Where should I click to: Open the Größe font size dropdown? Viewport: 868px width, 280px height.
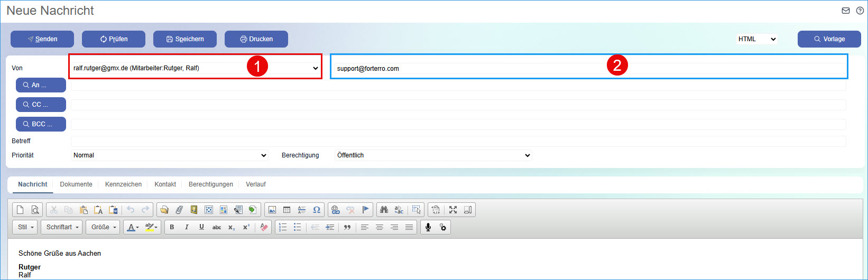[x=103, y=227]
